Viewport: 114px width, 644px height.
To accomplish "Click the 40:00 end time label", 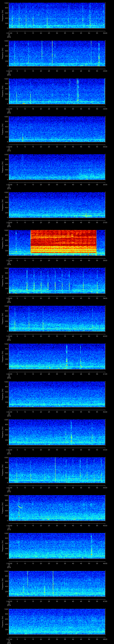I will click(105, 336).
